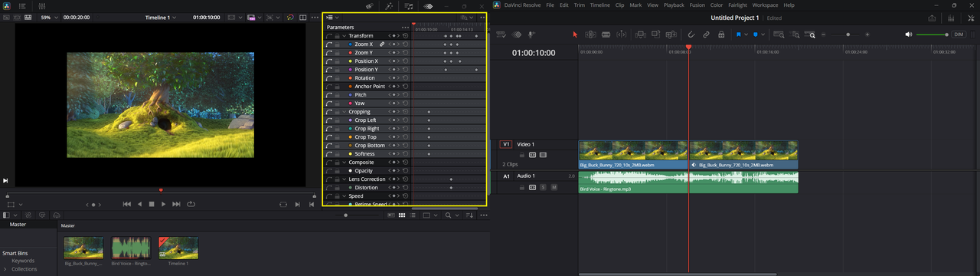Select the Timeline 1 thumbnail in media pool
980x276 pixels.
pyautogui.click(x=178, y=247)
